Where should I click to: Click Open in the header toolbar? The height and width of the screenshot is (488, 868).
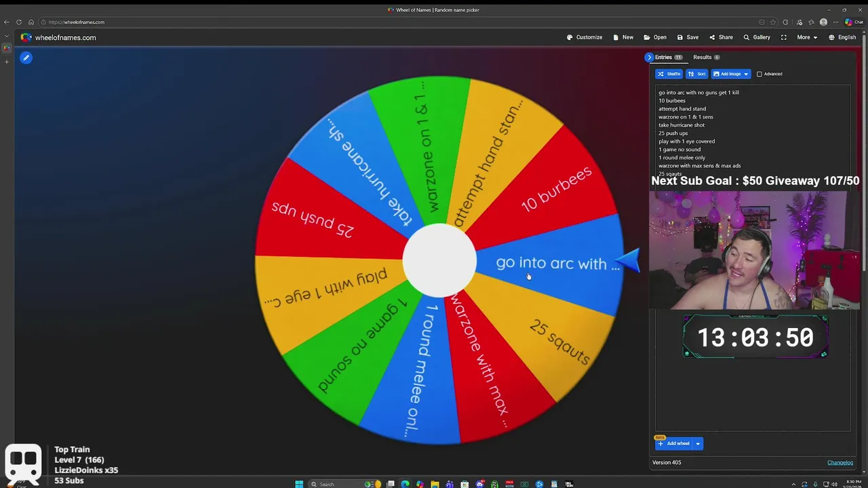(655, 37)
